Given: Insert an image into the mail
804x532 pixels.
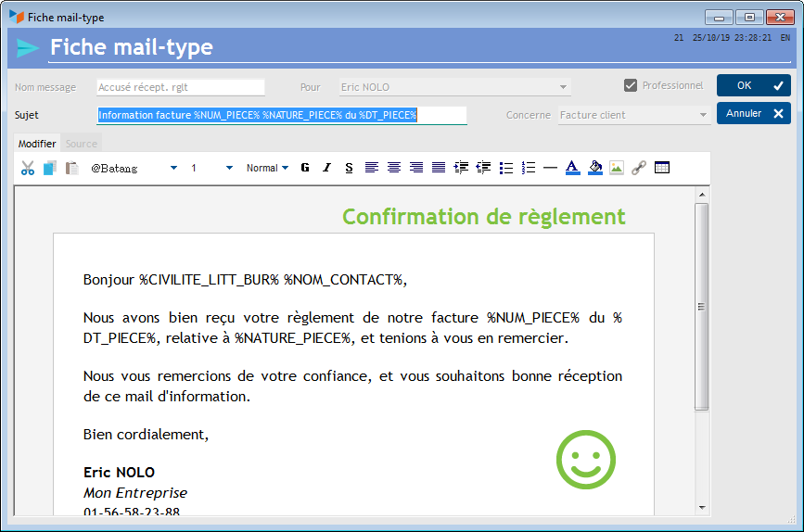Looking at the screenshot, I should tap(617, 168).
